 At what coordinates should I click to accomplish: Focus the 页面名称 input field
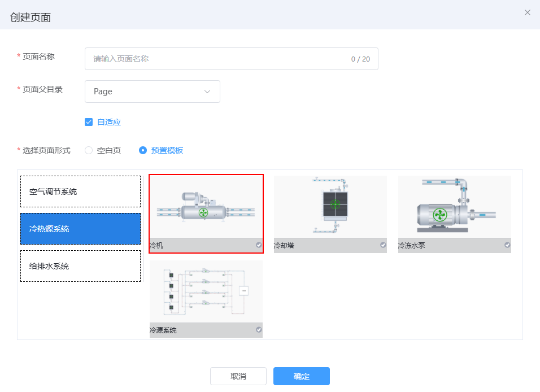pyautogui.click(x=232, y=59)
